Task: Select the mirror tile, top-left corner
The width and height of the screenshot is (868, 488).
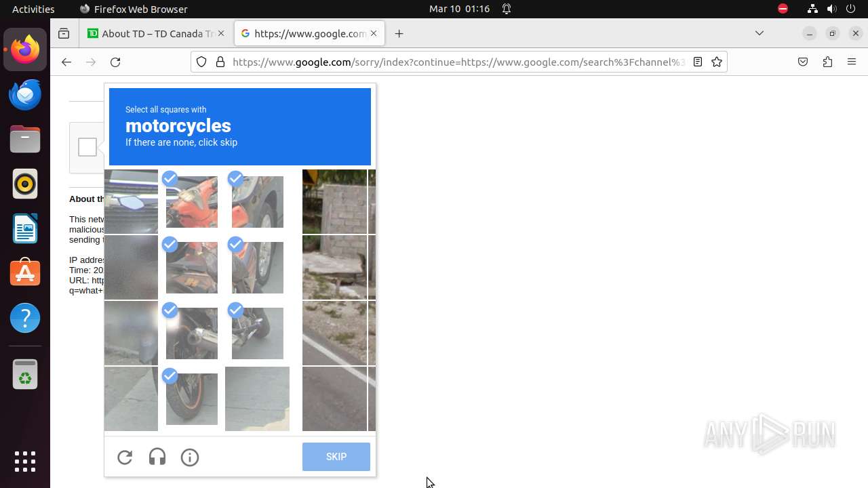Action: 131,202
